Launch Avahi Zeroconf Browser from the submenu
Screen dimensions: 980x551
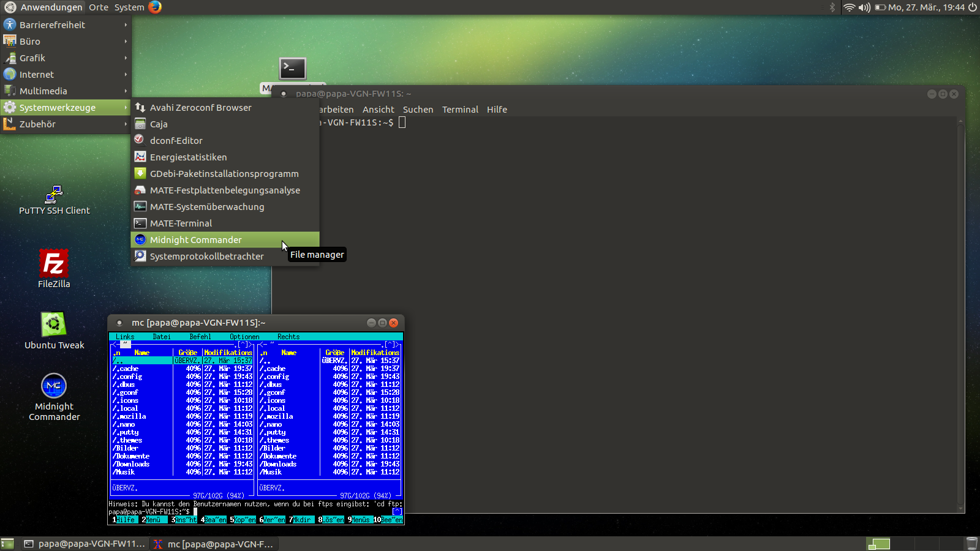pos(225,107)
